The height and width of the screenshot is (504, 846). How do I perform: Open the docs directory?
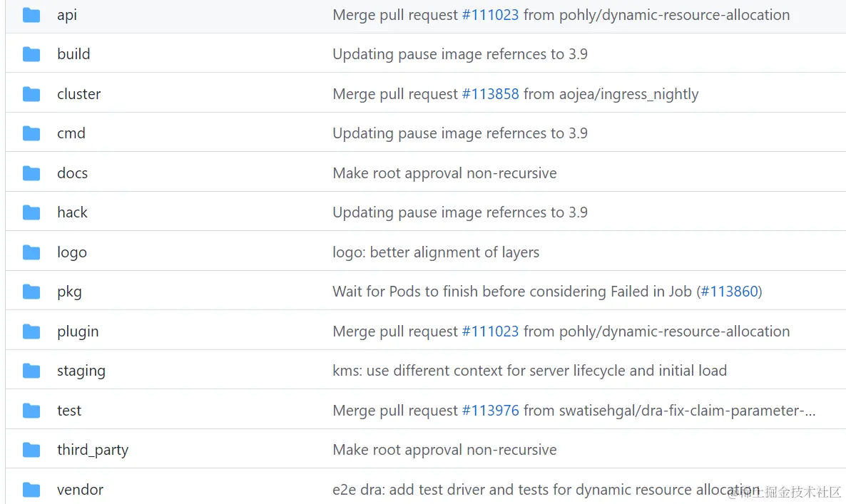[x=72, y=173]
